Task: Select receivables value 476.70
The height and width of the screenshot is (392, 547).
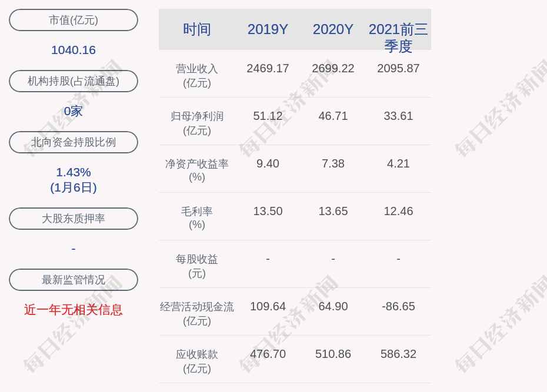Action: 268,354
